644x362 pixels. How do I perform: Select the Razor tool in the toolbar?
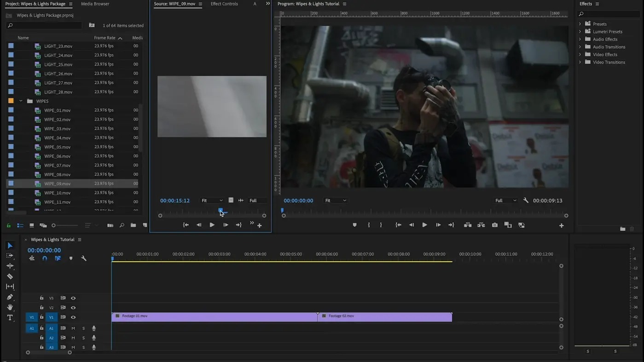(x=10, y=276)
